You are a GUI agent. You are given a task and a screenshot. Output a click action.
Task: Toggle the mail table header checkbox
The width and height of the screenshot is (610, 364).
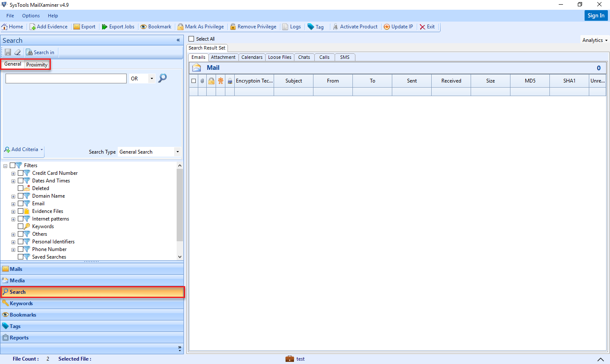(194, 81)
